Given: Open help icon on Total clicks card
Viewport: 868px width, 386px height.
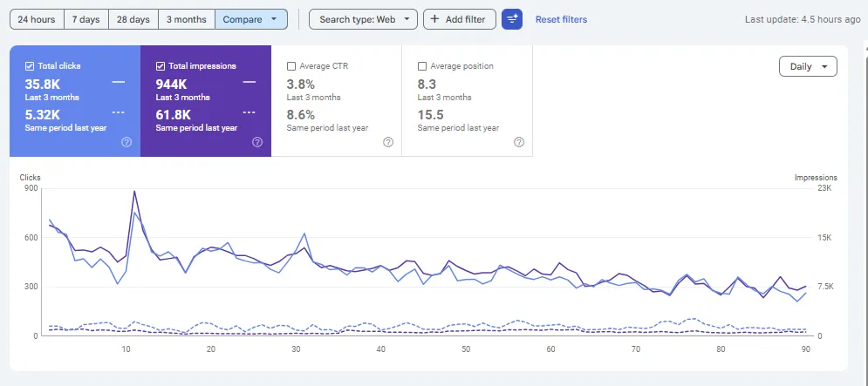Looking at the screenshot, I should [x=126, y=142].
